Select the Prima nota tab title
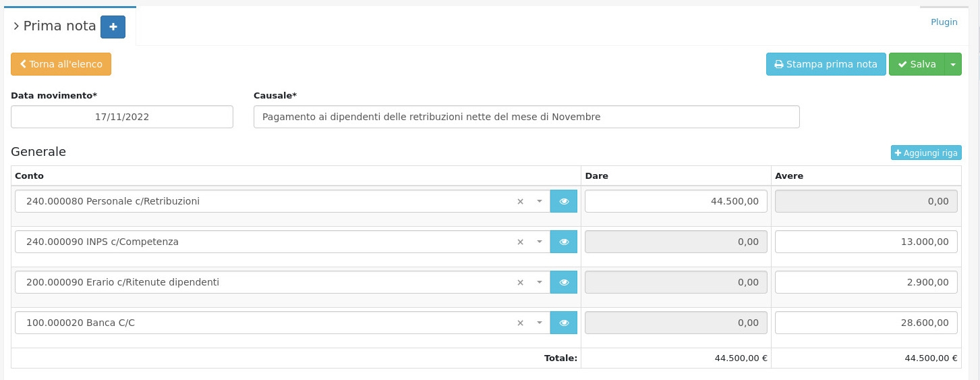The width and height of the screenshot is (980, 380). click(59, 26)
